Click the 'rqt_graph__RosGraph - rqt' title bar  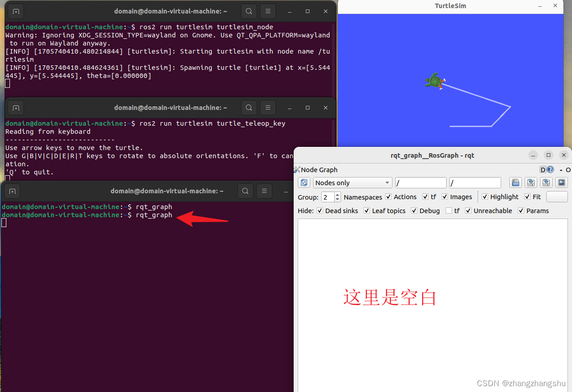pos(433,155)
